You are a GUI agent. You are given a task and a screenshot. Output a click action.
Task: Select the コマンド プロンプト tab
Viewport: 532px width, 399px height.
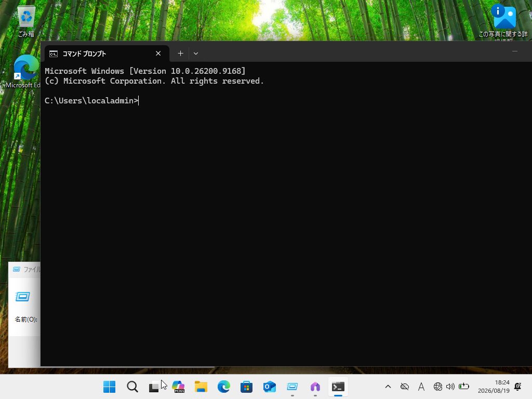pos(107,54)
